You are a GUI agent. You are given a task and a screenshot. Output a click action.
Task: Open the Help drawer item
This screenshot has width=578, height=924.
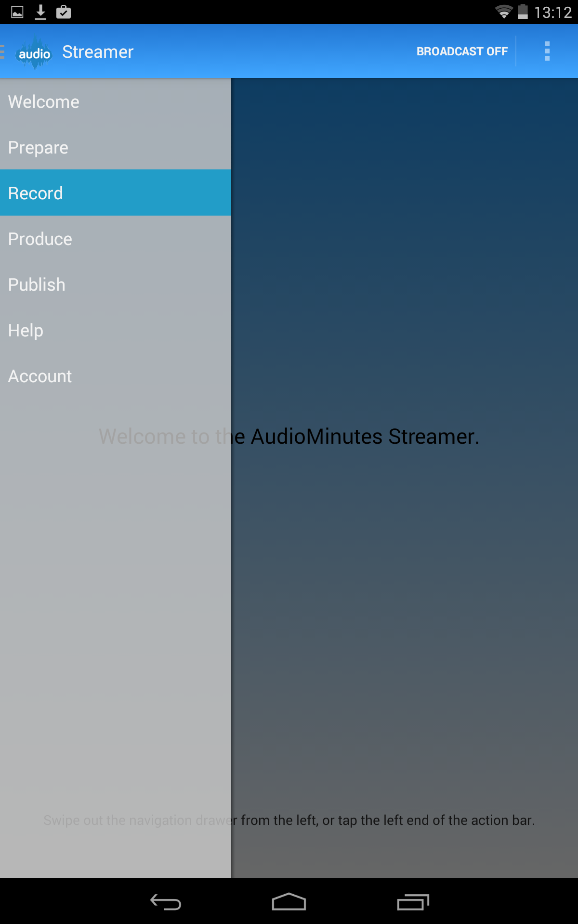(116, 330)
